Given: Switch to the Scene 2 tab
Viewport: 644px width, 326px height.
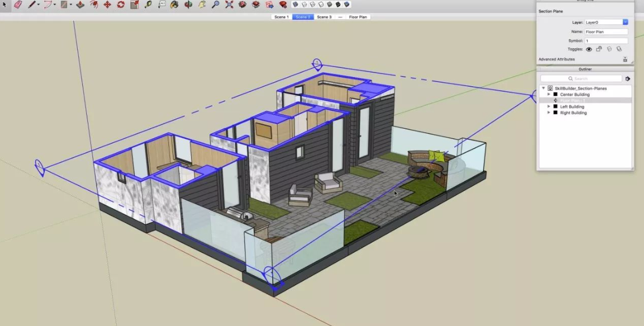Looking at the screenshot, I should click(x=303, y=17).
